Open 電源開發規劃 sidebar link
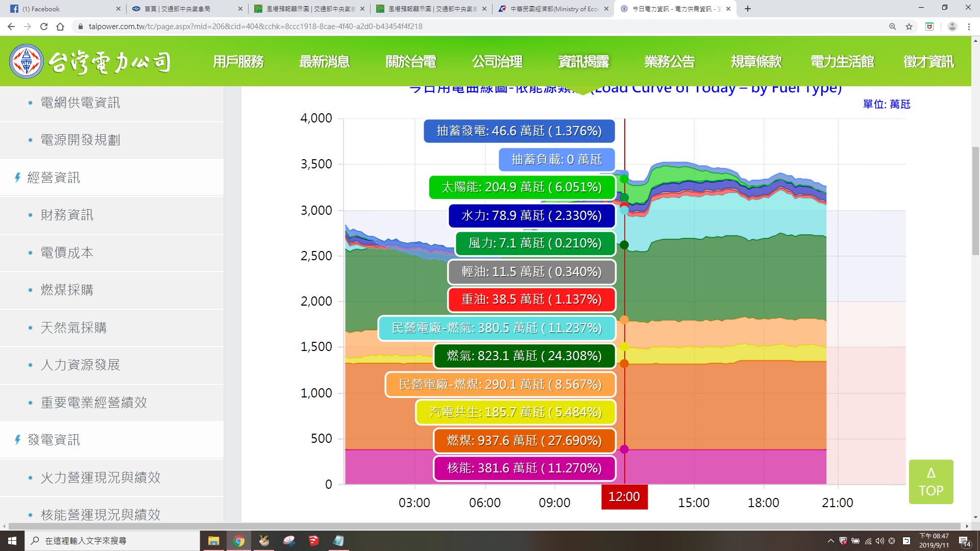This screenshot has width=980, height=551. 80,140
